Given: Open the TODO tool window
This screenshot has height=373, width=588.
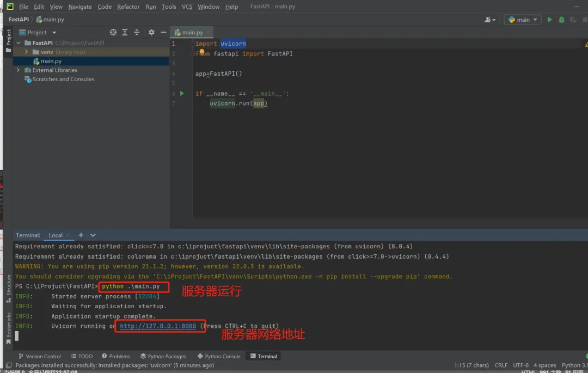Looking at the screenshot, I should 82,356.
